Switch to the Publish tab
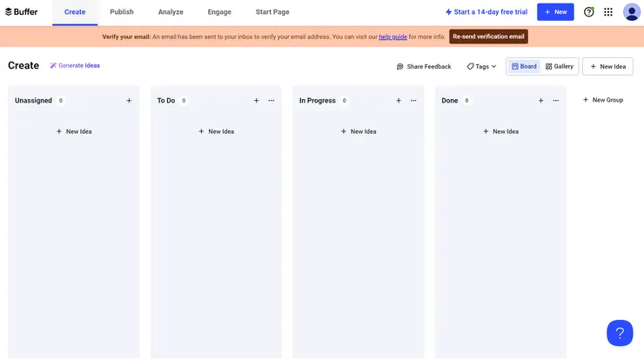The image size is (644, 359). pyautogui.click(x=122, y=12)
